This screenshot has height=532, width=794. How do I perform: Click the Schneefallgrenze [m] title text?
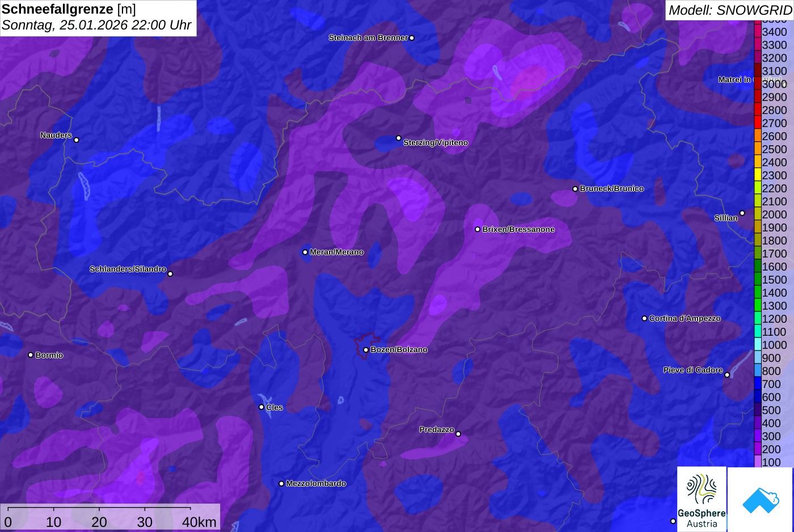[x=69, y=9]
